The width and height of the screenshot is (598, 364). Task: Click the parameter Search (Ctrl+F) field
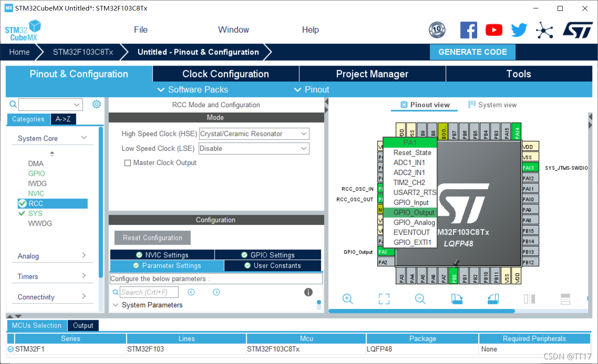point(149,292)
